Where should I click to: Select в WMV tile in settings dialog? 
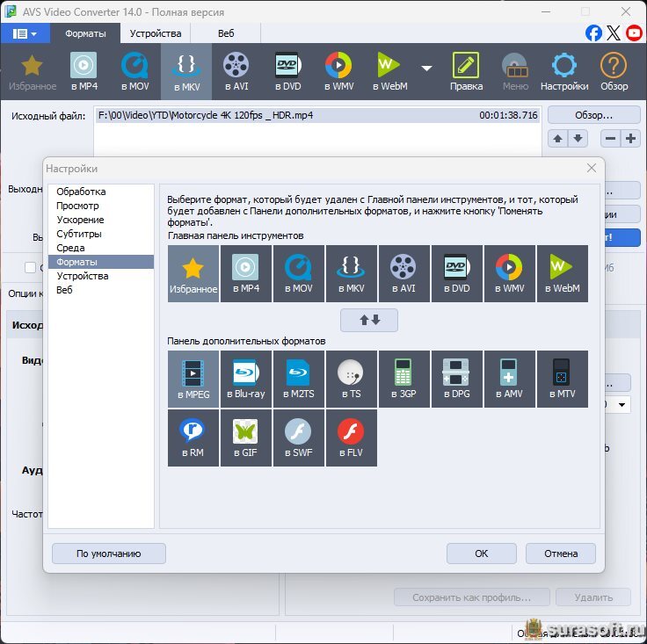(510, 274)
